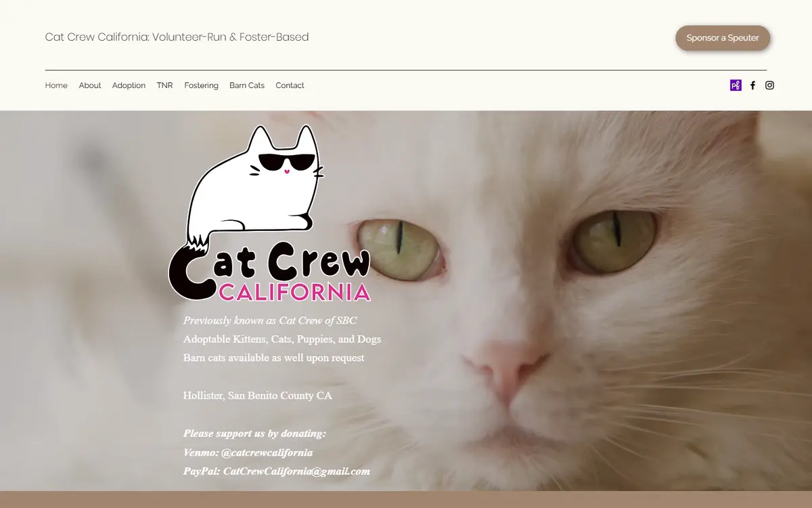
Task: Click 'Hollister, San Benito County CA' text
Action: point(258,396)
